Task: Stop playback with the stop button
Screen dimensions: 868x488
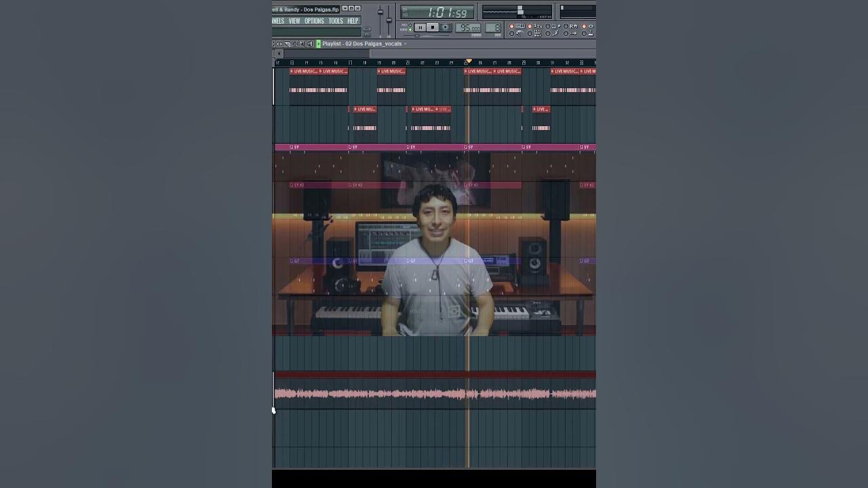Action: point(433,27)
